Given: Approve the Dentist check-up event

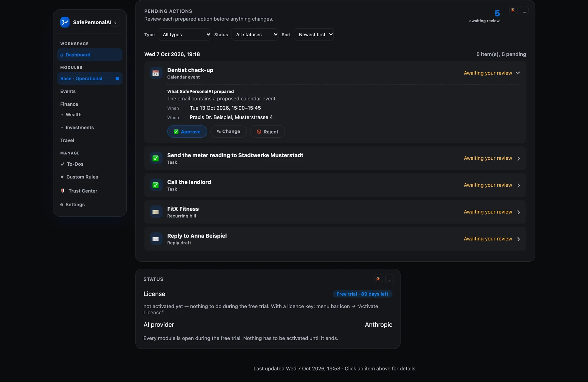Looking at the screenshot, I should tap(187, 131).
